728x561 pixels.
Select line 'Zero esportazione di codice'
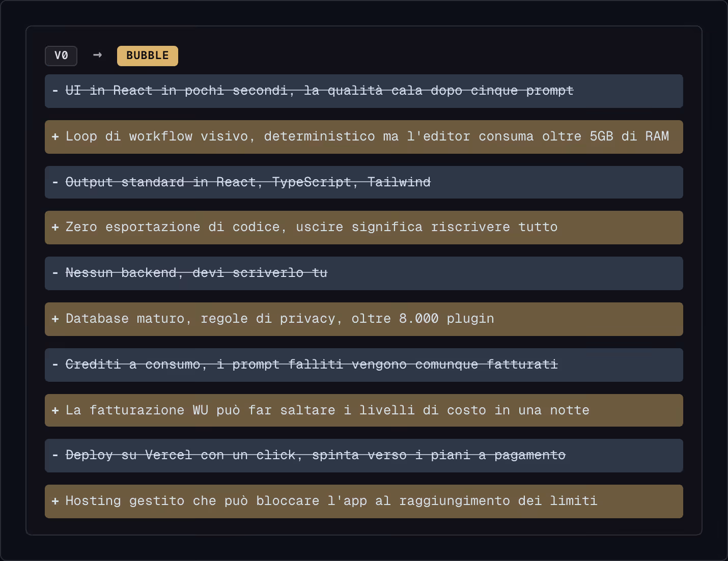[364, 228]
